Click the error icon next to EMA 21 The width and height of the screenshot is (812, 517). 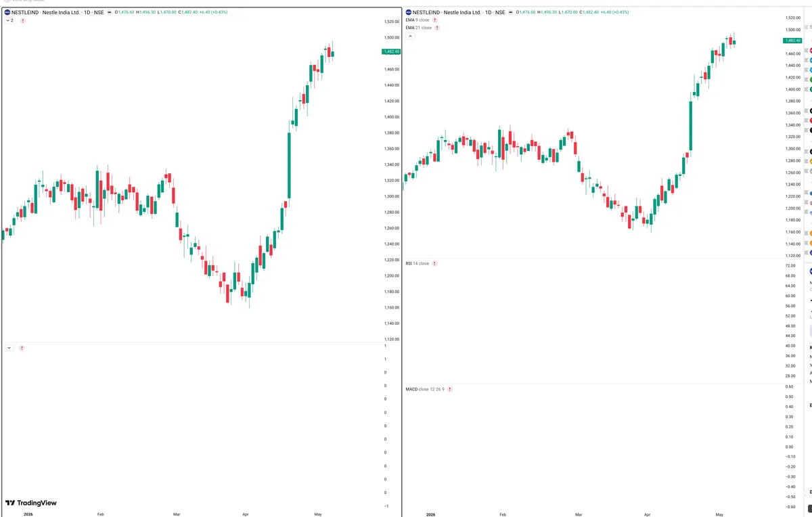[x=437, y=28]
